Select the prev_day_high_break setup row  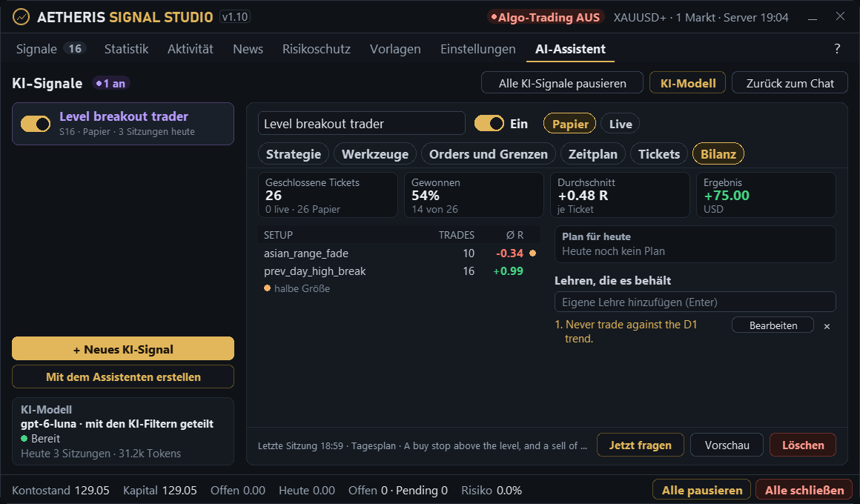[399, 271]
